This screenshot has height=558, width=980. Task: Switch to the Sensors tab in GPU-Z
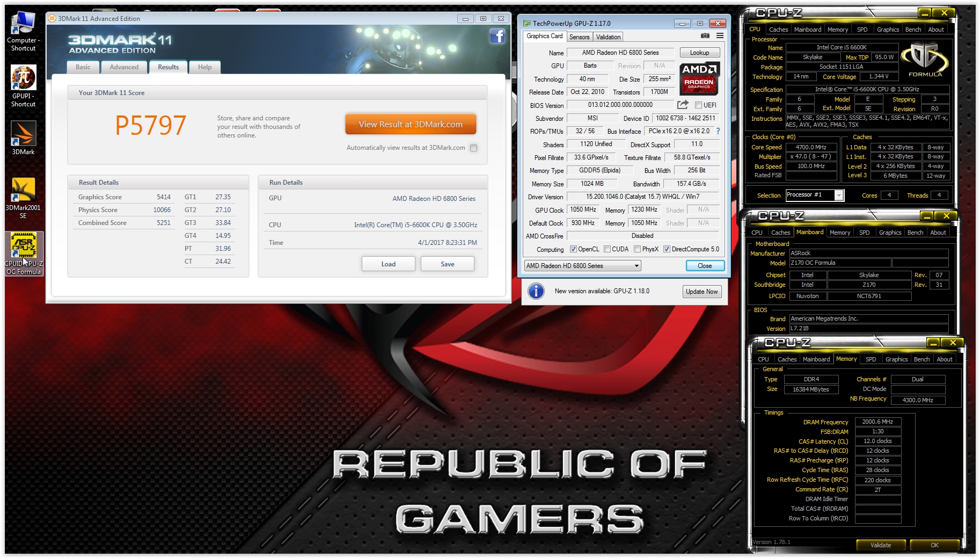pyautogui.click(x=579, y=37)
